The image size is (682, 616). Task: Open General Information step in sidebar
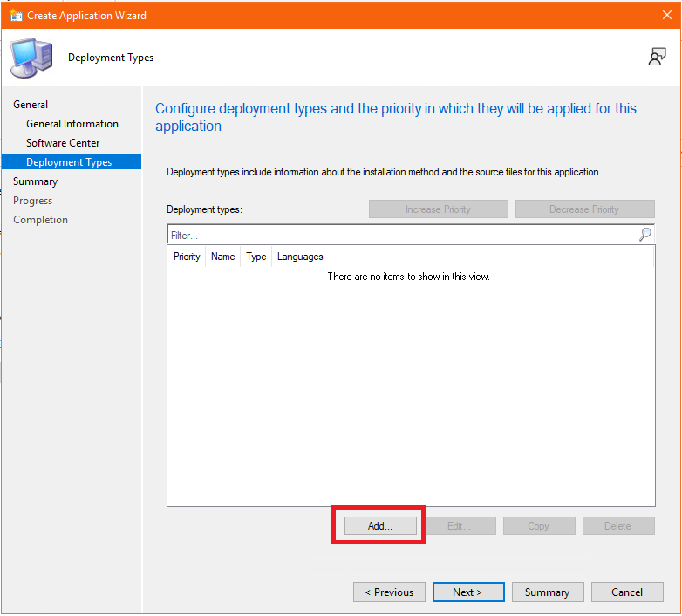pos(72,124)
